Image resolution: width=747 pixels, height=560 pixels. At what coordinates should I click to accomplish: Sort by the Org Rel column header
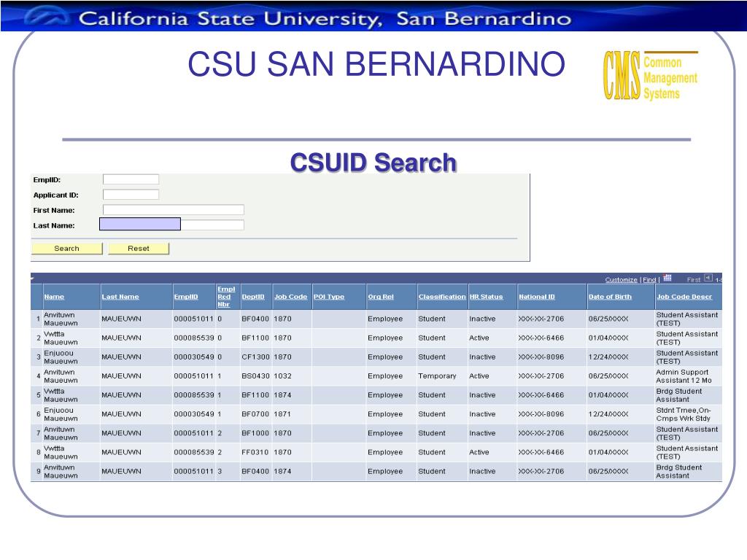381,297
